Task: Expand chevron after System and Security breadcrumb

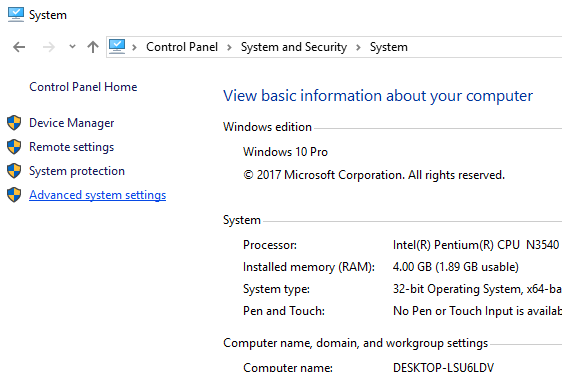Action: [x=358, y=47]
